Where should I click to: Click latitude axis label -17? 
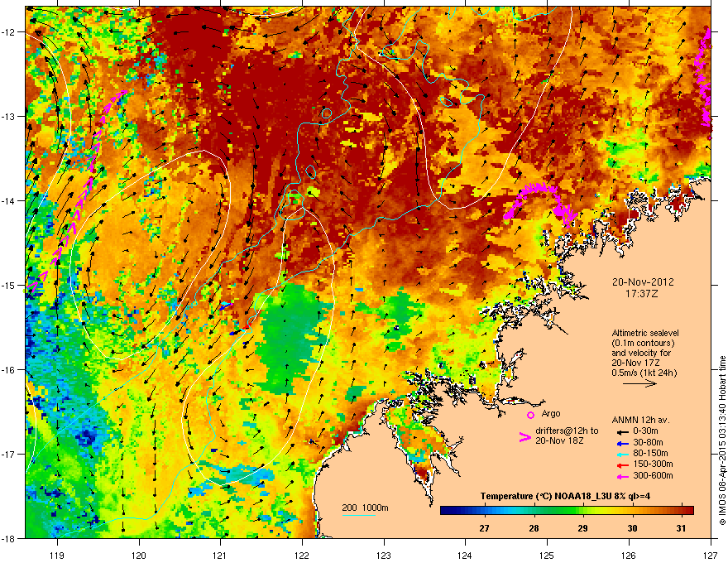click(9, 454)
